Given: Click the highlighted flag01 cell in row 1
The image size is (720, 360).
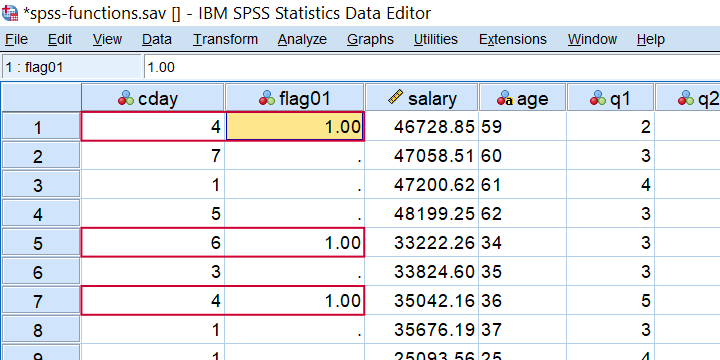Looking at the screenshot, I should point(295,126).
